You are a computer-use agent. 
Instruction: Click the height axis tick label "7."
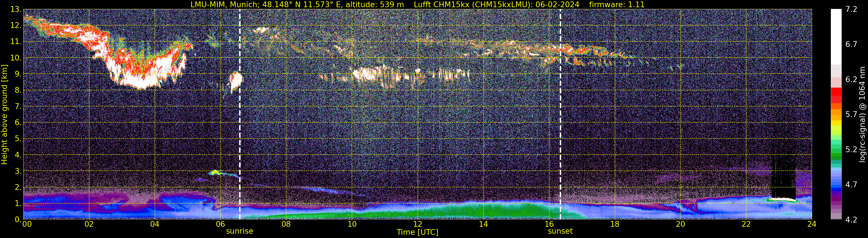tap(18, 107)
